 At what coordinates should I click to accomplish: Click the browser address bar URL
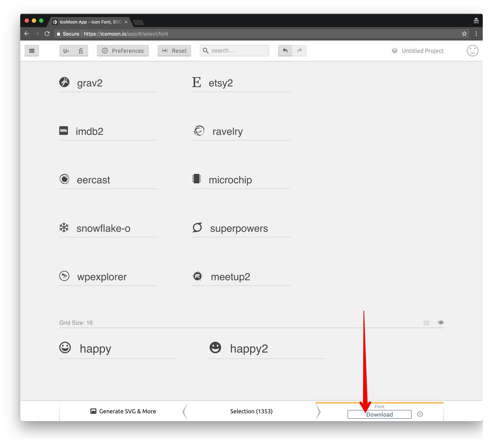pos(126,34)
